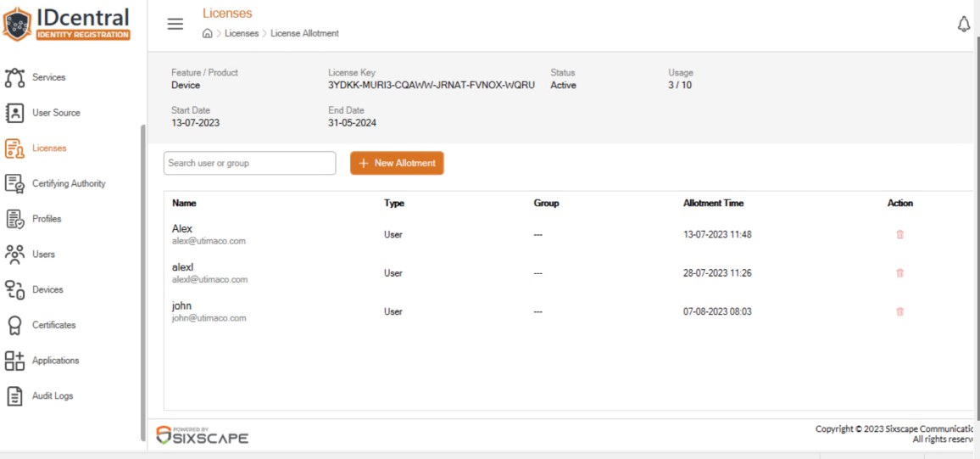This screenshot has height=459, width=980.
Task: Click the Licenses breadcrumb link
Action: coord(242,34)
